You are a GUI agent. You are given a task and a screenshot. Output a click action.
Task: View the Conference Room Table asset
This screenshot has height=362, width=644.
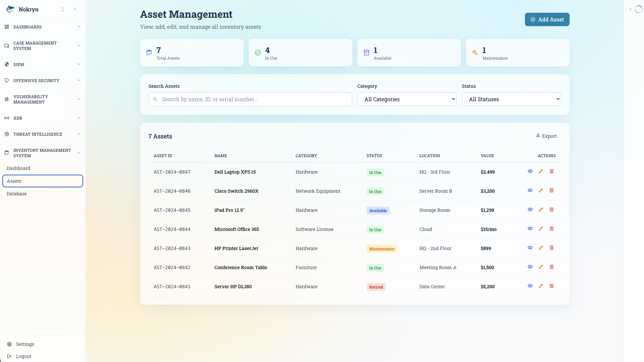point(530,267)
